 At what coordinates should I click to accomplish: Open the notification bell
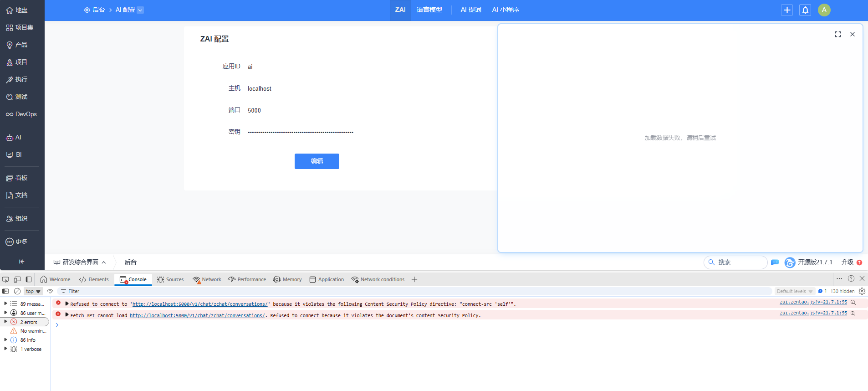(805, 10)
